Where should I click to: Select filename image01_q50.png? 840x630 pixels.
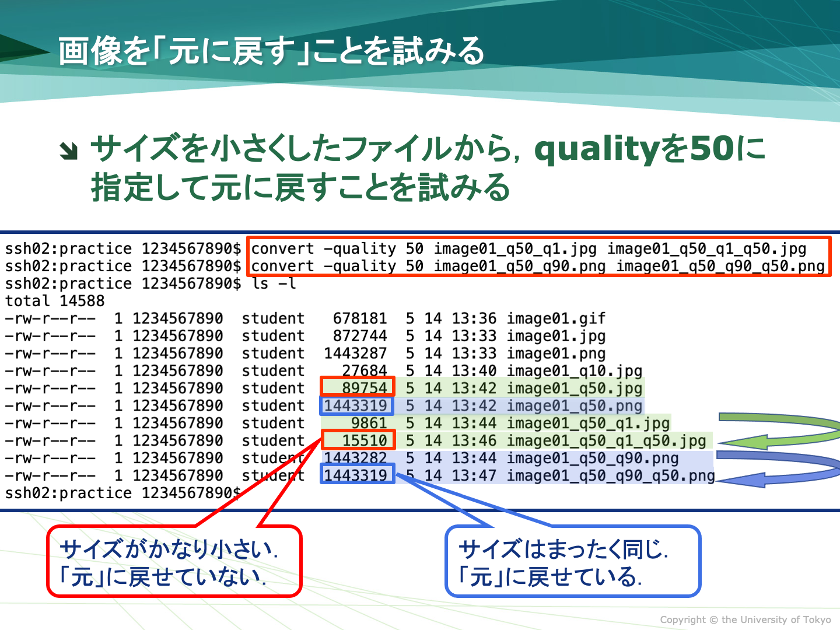(x=574, y=406)
